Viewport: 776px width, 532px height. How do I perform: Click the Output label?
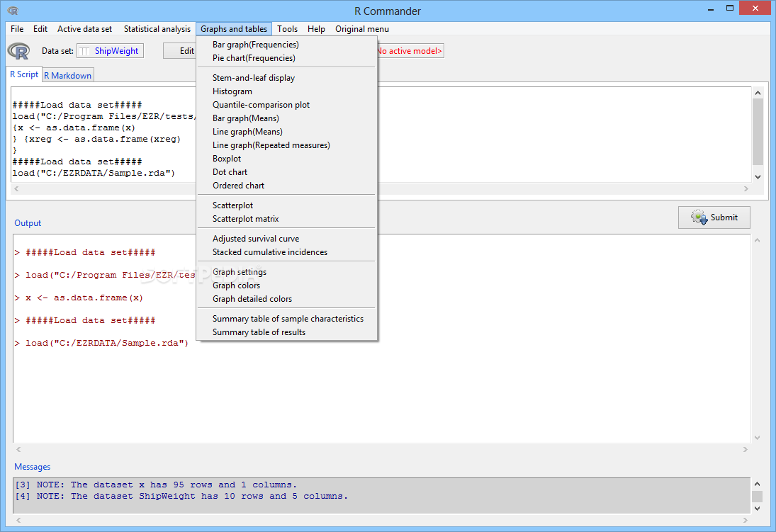coord(28,222)
